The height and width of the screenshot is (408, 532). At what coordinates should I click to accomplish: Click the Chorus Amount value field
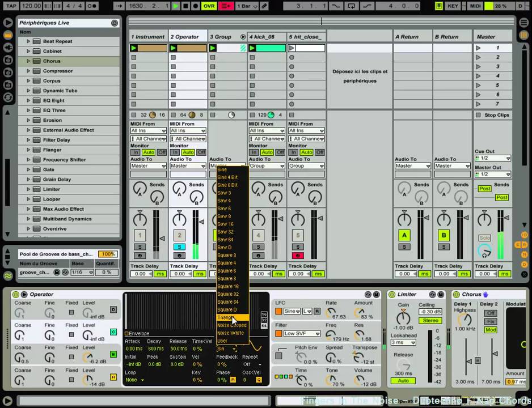(516, 381)
